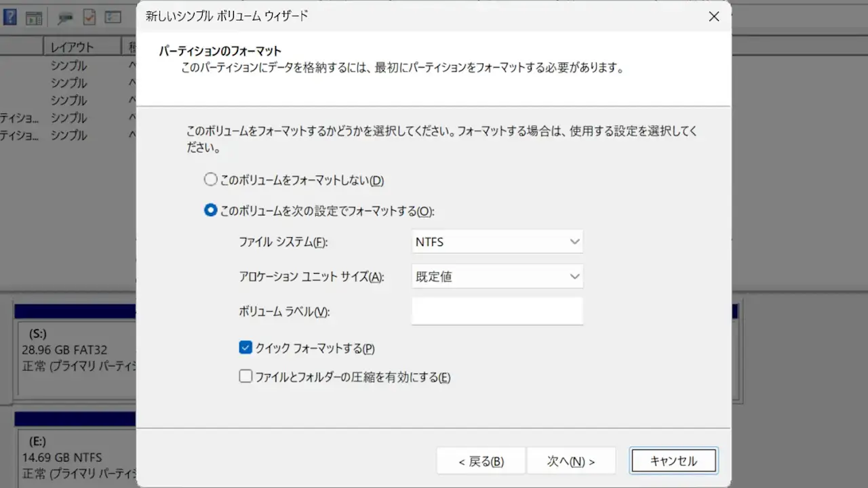Click the document-with-checkmark toolbar icon
868x488 pixels.
click(89, 17)
